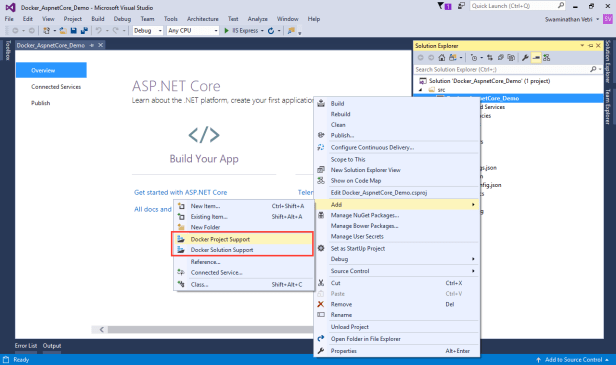This screenshot has height=365, width=616.
Task: Click the red X Remove icon
Action: click(321, 304)
